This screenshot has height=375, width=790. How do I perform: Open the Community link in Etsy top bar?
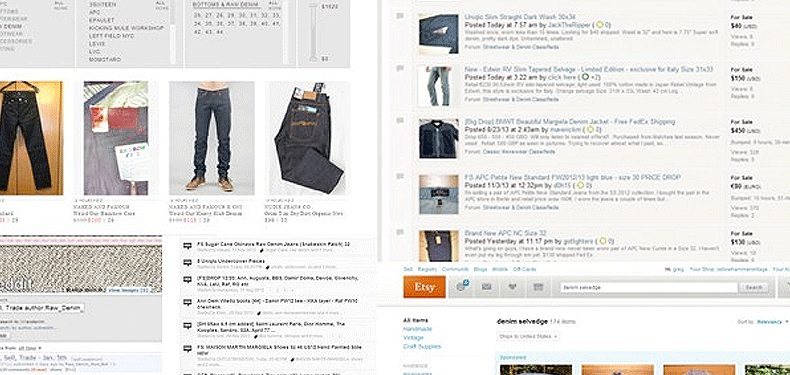coord(455,270)
